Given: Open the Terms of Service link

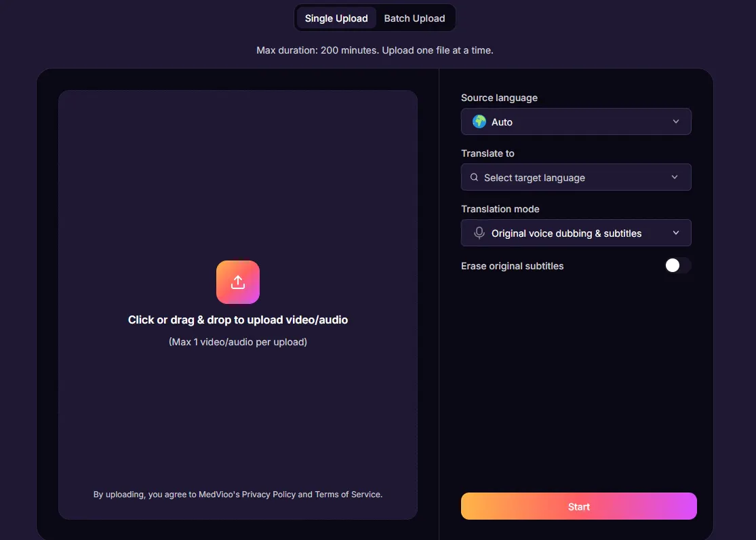Looking at the screenshot, I should (x=348, y=495).
